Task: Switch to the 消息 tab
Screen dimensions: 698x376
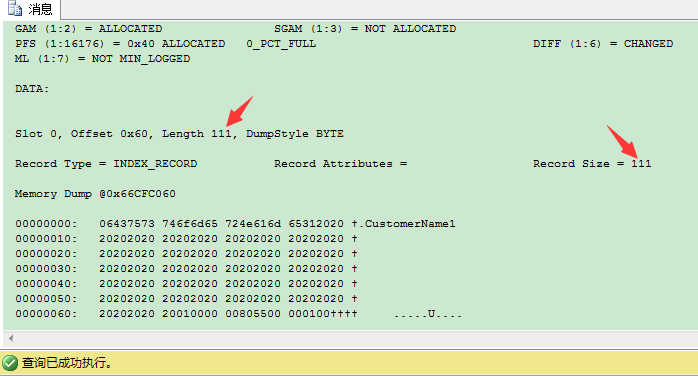Action: pyautogui.click(x=30, y=9)
